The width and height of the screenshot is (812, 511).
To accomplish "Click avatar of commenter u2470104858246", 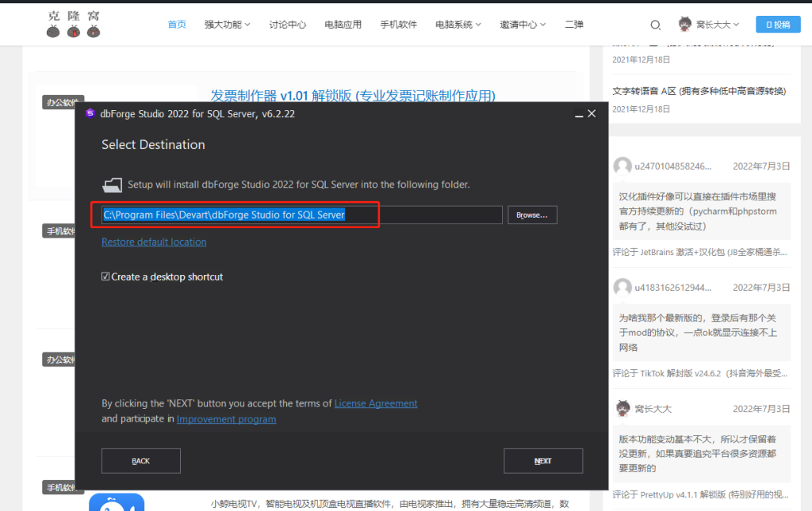I will (x=622, y=166).
